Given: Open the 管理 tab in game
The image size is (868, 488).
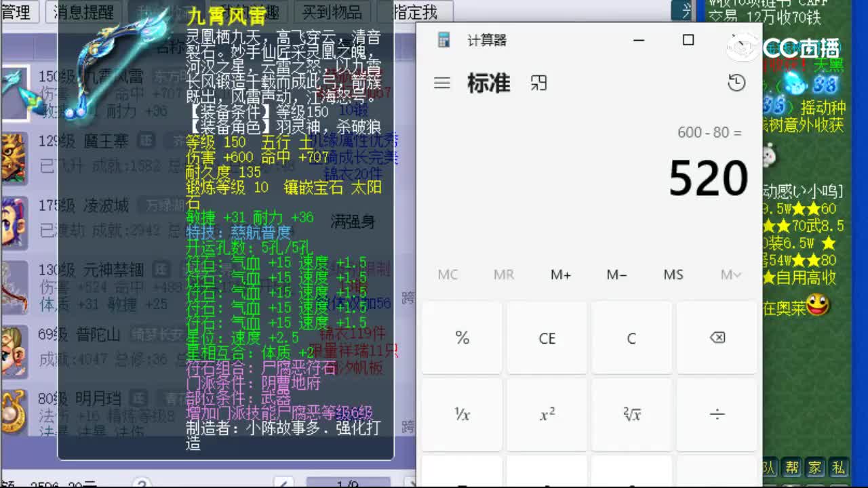Looking at the screenshot, I should click(x=16, y=12).
